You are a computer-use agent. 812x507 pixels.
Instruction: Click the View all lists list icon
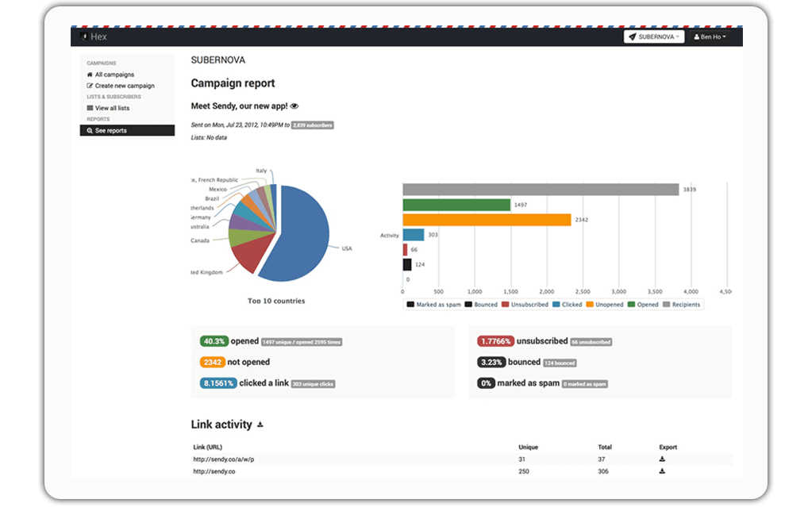[90, 108]
